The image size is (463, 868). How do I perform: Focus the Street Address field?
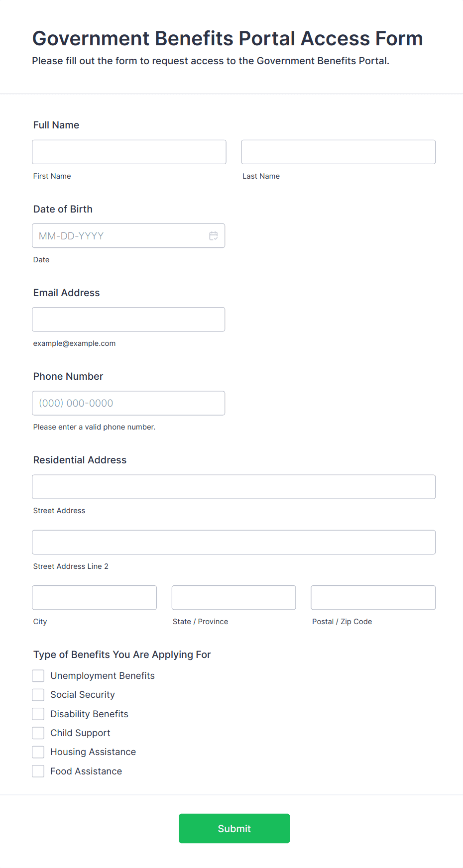[233, 487]
